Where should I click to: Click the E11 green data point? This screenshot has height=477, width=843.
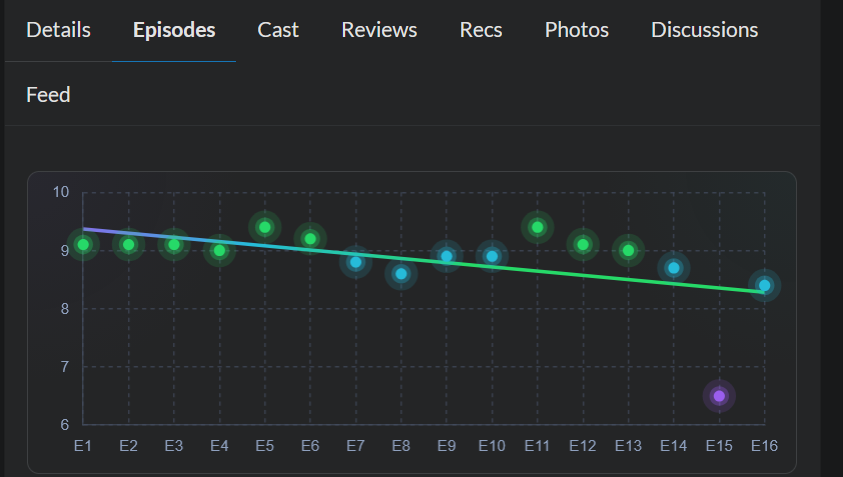[x=537, y=227]
